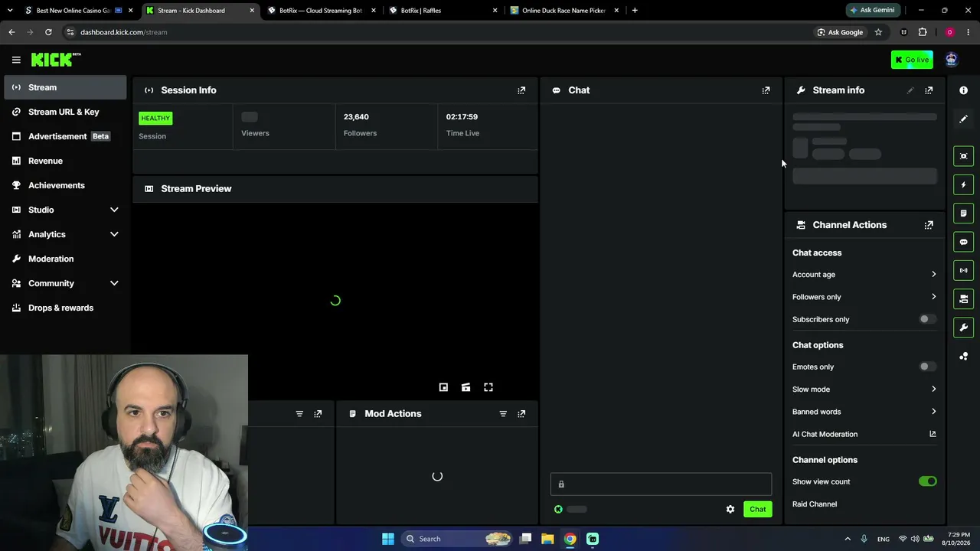980x551 pixels.
Task: Toggle the chat bubble widget icon
Action: coord(963,242)
